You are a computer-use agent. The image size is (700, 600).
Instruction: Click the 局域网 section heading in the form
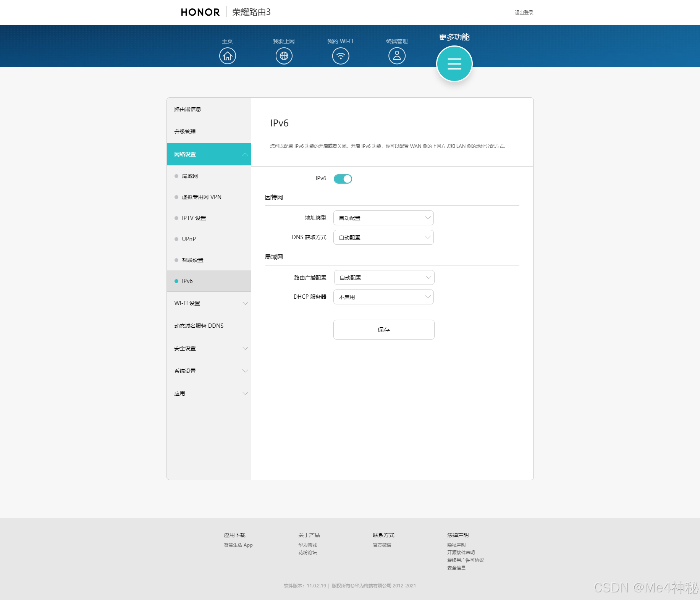tap(274, 257)
